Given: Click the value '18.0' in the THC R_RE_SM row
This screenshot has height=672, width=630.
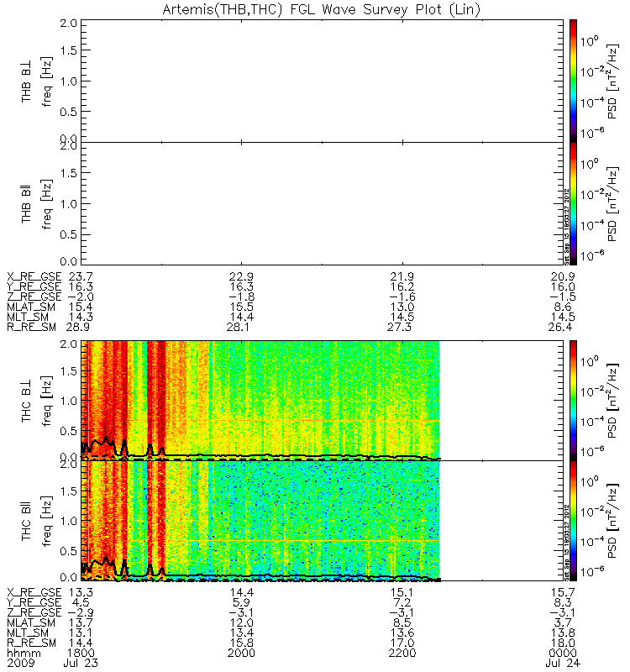Looking at the screenshot, I should click(563, 643).
